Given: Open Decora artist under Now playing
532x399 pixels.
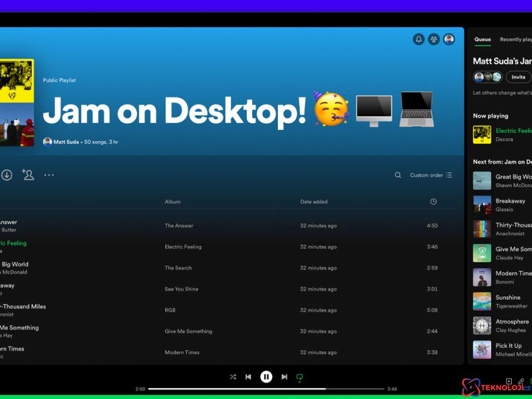Looking at the screenshot, I should [x=504, y=139].
